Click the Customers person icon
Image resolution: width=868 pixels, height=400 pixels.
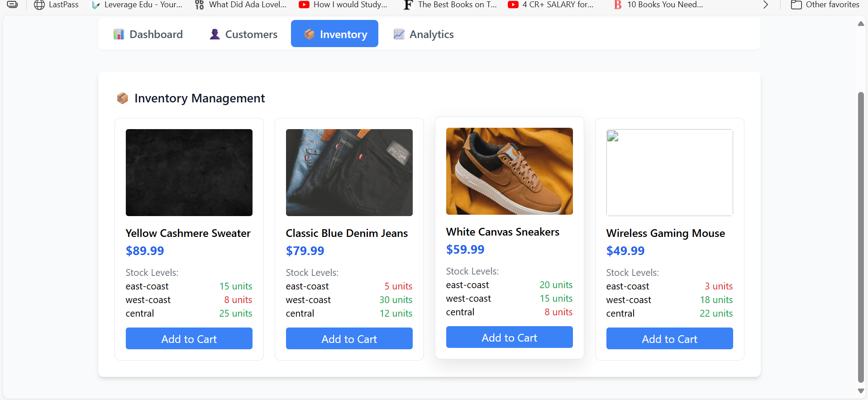tap(215, 34)
